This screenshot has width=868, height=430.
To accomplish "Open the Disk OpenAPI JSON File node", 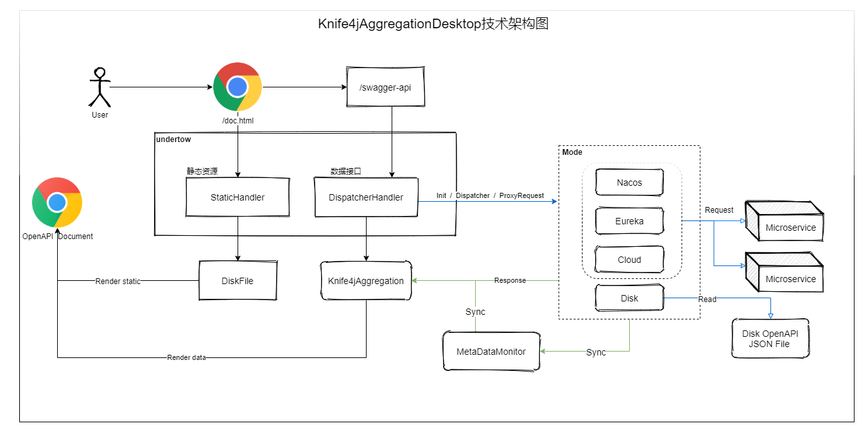I will point(770,339).
